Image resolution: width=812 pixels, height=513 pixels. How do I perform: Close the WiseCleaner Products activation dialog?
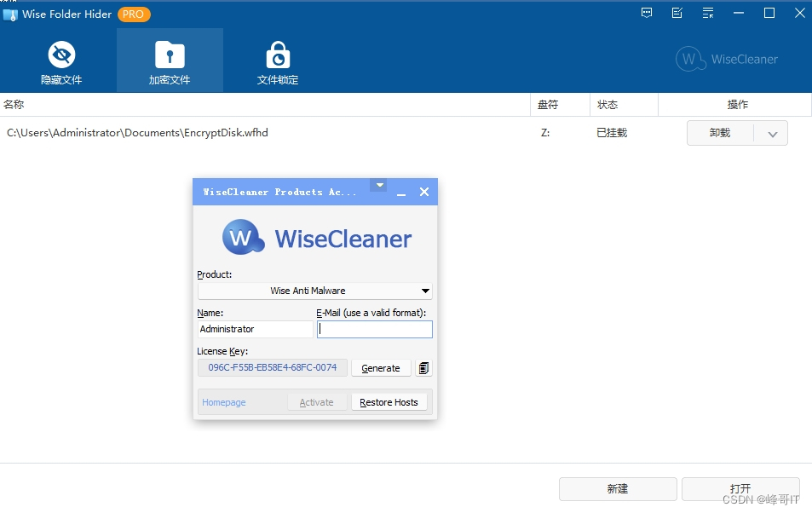[x=424, y=192]
